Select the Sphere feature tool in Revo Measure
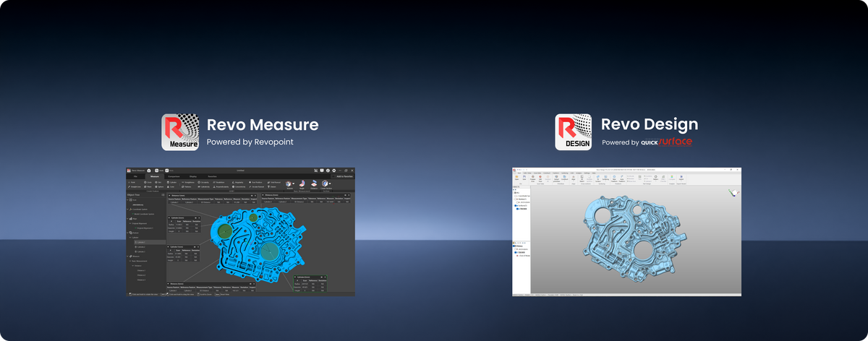Viewport: 868px width, 341px height. 159,186
